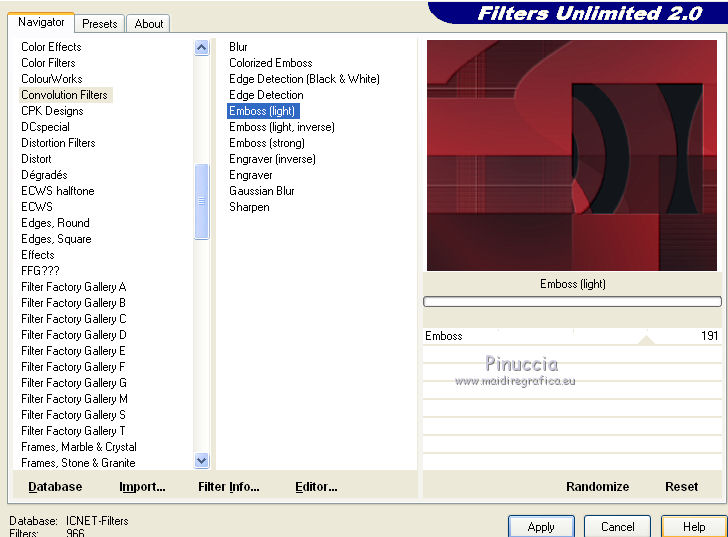
Task: Open the Help button
Action: click(694, 526)
